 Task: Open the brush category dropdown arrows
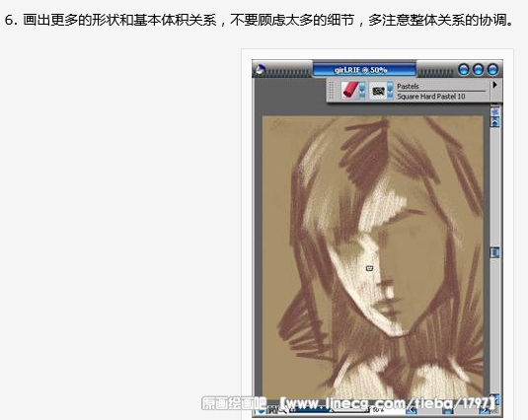362,90
